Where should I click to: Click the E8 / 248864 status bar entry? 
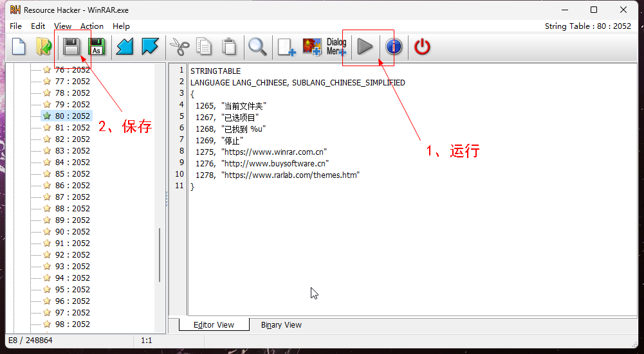30,340
